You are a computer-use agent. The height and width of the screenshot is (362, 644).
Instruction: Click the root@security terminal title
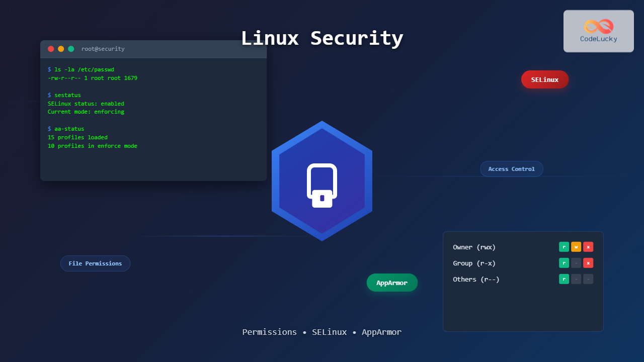(103, 49)
